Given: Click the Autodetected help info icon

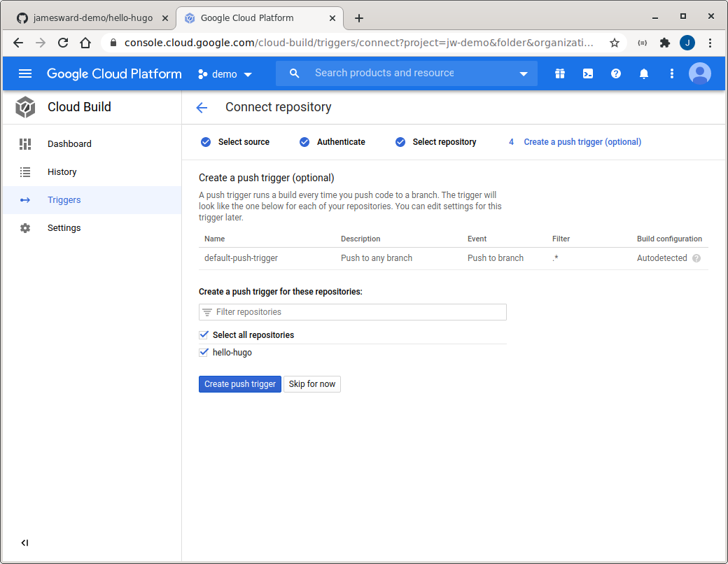Looking at the screenshot, I should click(696, 258).
